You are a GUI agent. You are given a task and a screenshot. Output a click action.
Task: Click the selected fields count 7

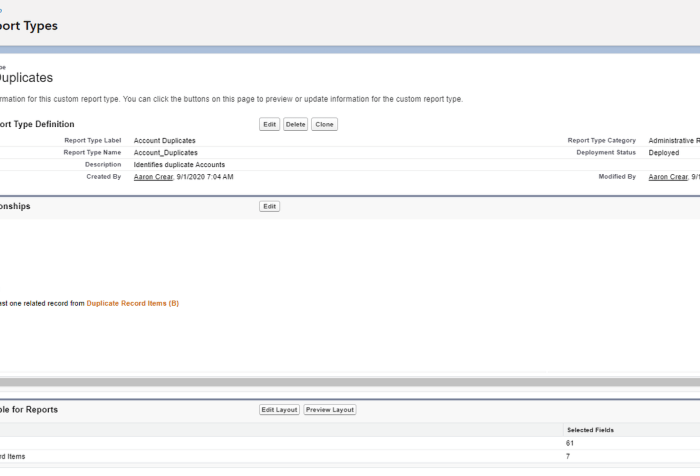tap(569, 456)
